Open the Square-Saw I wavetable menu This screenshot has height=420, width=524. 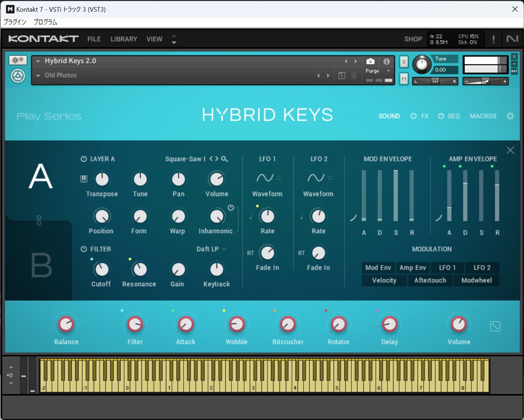[x=185, y=159]
